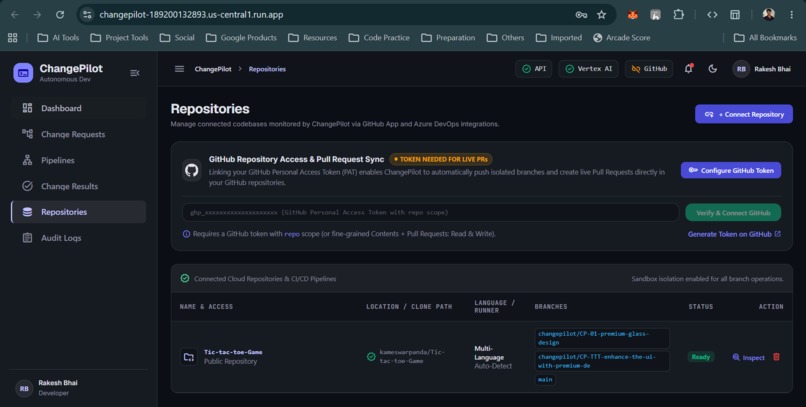The width and height of the screenshot is (806, 407).
Task: Toggle dark mode moon icon
Action: pyautogui.click(x=712, y=69)
